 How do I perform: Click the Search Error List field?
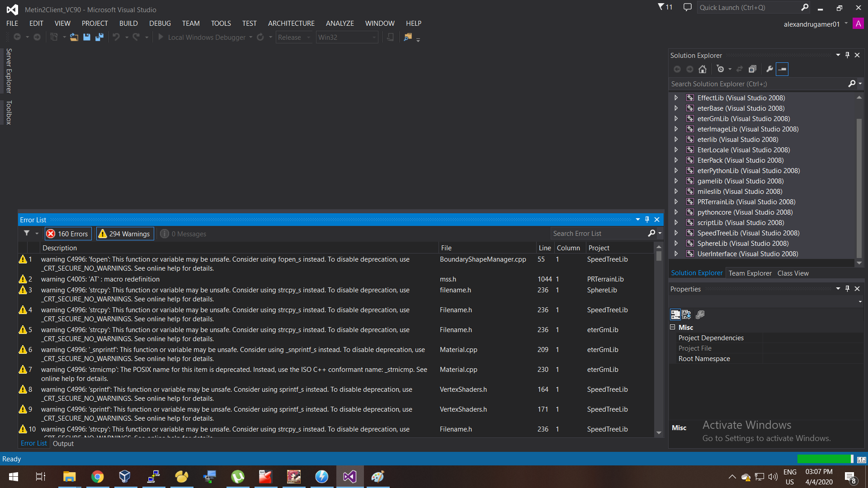(x=599, y=234)
